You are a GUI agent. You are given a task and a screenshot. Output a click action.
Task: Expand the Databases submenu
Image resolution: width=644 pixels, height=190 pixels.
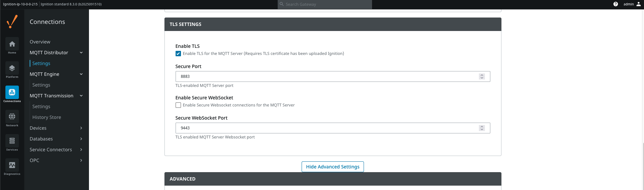[x=81, y=139]
